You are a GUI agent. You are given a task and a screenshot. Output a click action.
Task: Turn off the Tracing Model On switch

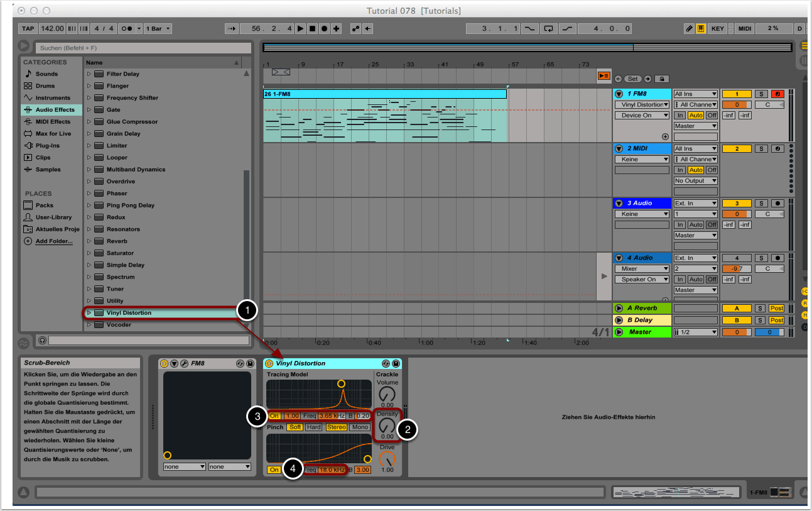(274, 415)
